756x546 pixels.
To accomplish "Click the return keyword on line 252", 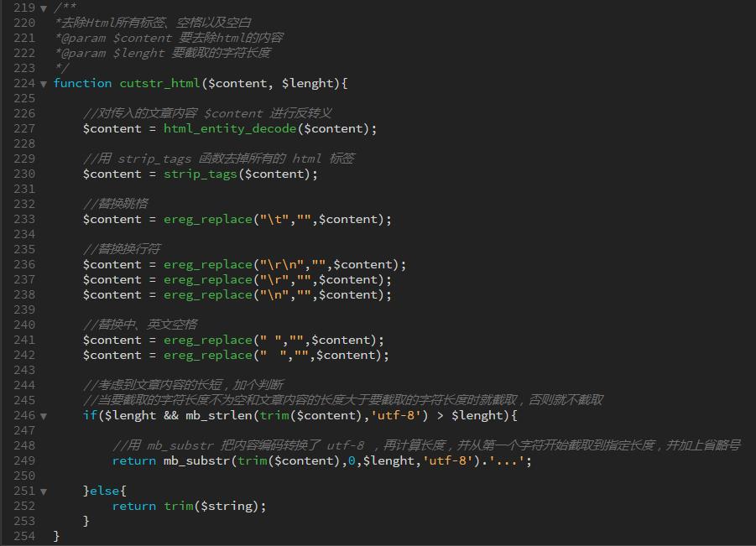I will point(134,506).
